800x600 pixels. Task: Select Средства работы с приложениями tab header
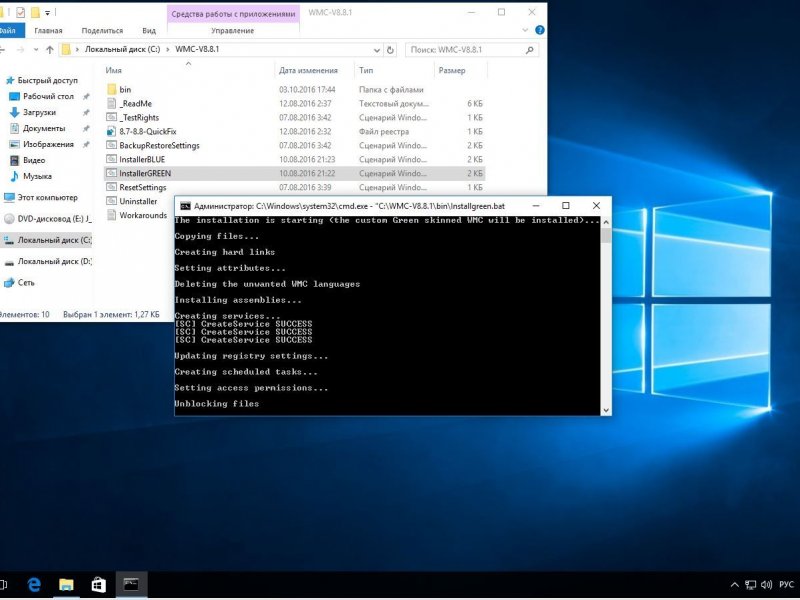click(x=233, y=14)
